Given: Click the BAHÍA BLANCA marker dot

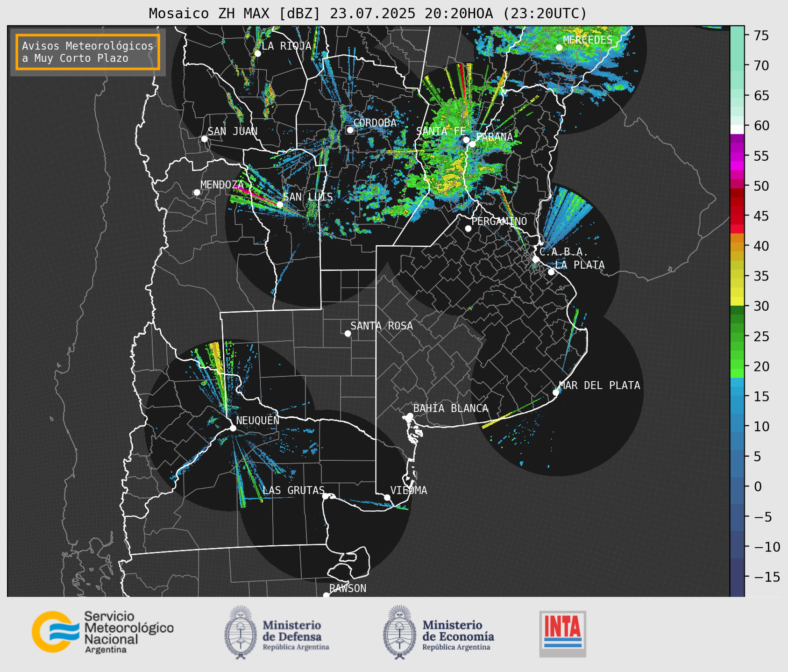Looking at the screenshot, I should click(x=410, y=416).
